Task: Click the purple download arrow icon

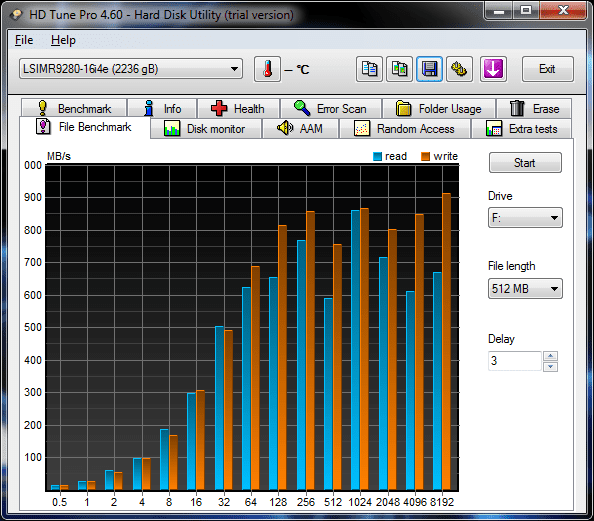Action: coord(493,69)
